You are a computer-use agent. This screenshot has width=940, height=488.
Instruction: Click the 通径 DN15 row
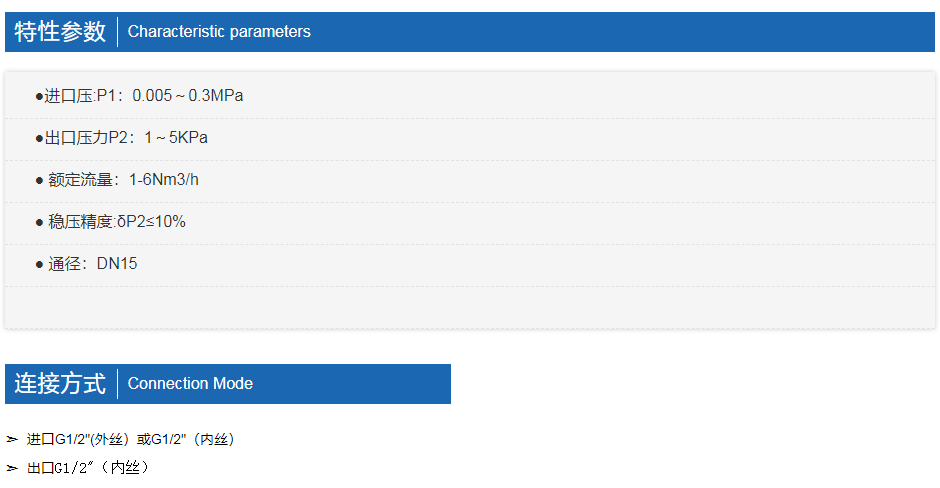tap(470, 265)
